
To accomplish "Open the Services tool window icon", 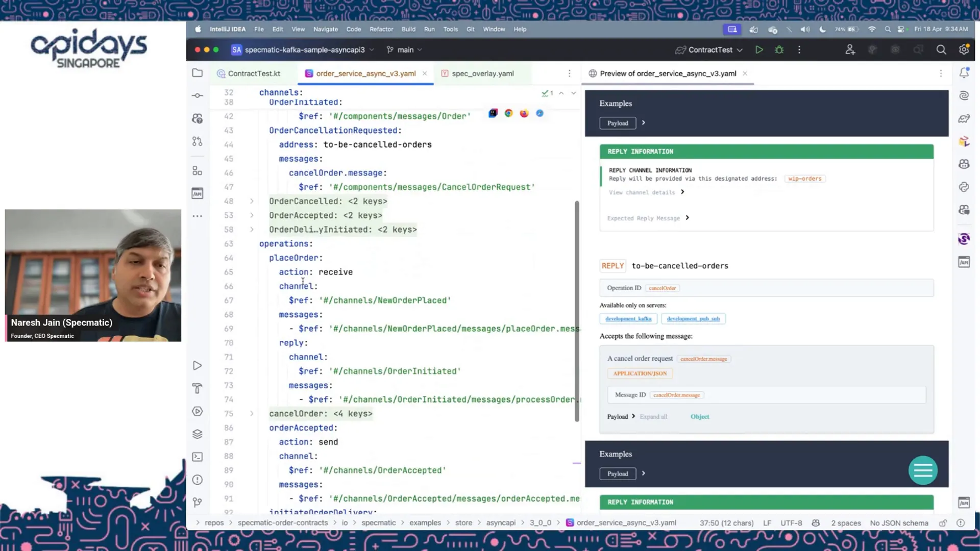I will [197, 411].
